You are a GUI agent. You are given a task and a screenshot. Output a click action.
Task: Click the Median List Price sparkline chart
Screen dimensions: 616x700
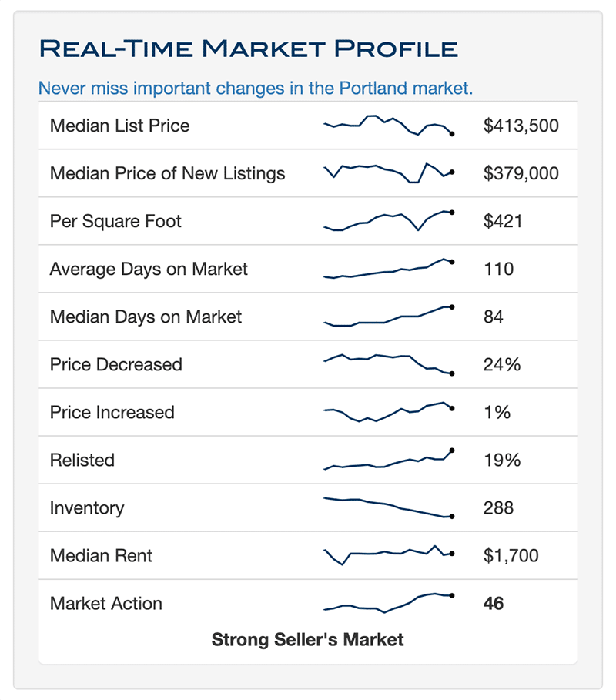[x=389, y=126]
